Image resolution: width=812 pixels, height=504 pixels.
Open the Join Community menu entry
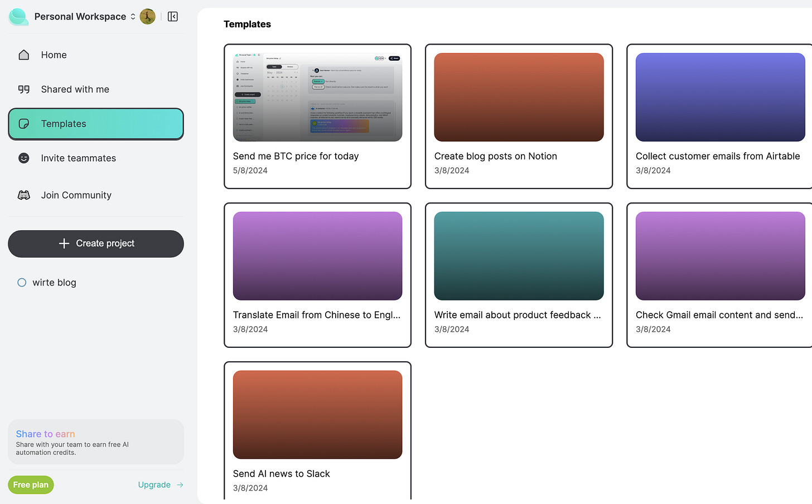(76, 195)
